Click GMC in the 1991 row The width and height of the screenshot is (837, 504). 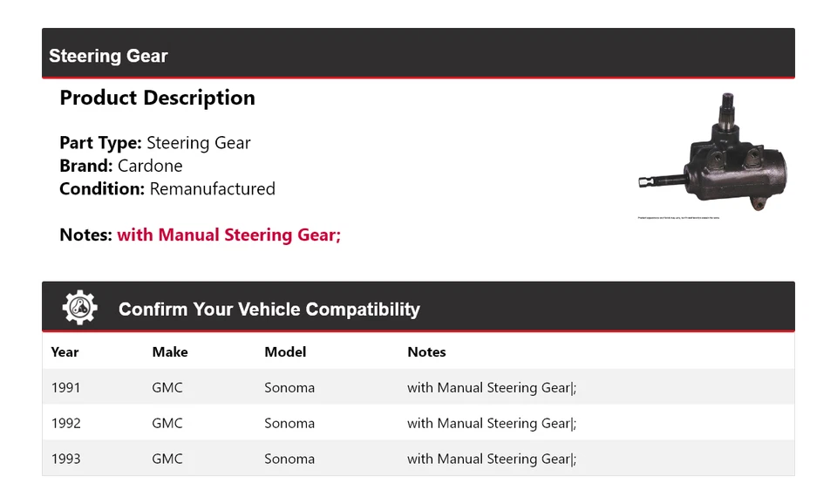pyautogui.click(x=167, y=387)
